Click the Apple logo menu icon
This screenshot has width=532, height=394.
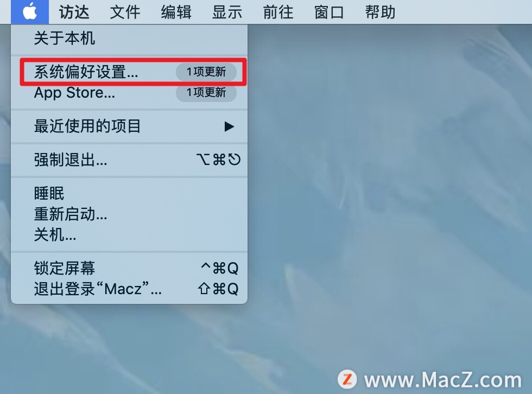pos(30,12)
